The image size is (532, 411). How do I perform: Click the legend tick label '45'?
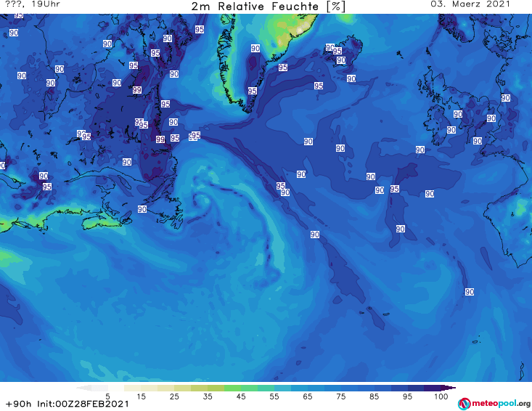tap(241, 396)
